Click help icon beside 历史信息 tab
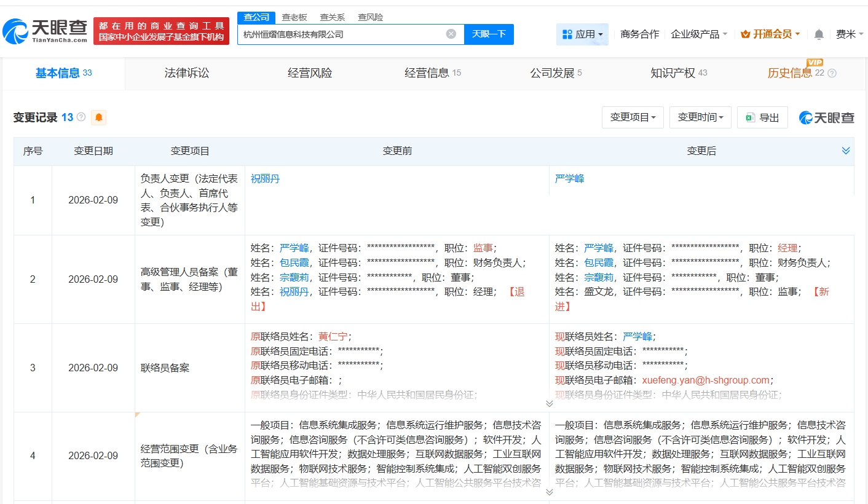 click(x=832, y=73)
